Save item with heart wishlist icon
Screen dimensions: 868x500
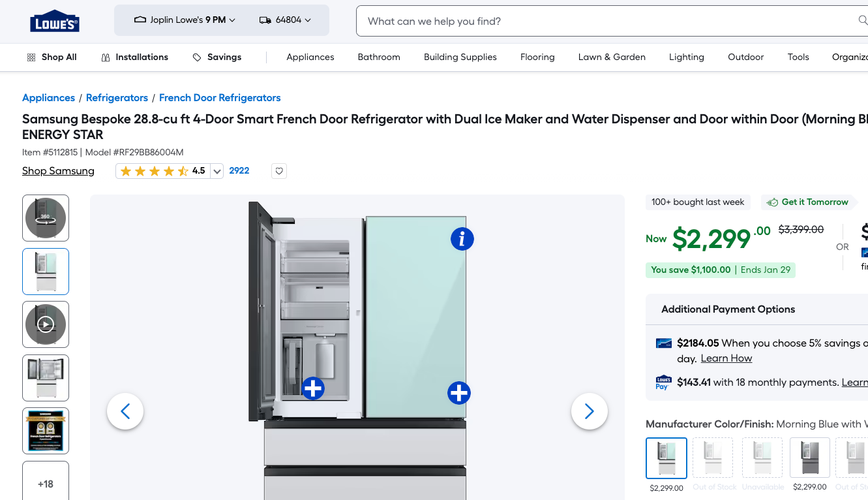(x=279, y=171)
